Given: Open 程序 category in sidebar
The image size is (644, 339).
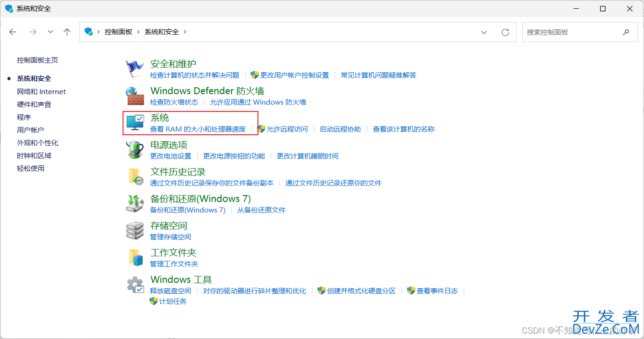Looking at the screenshot, I should click(x=24, y=117).
